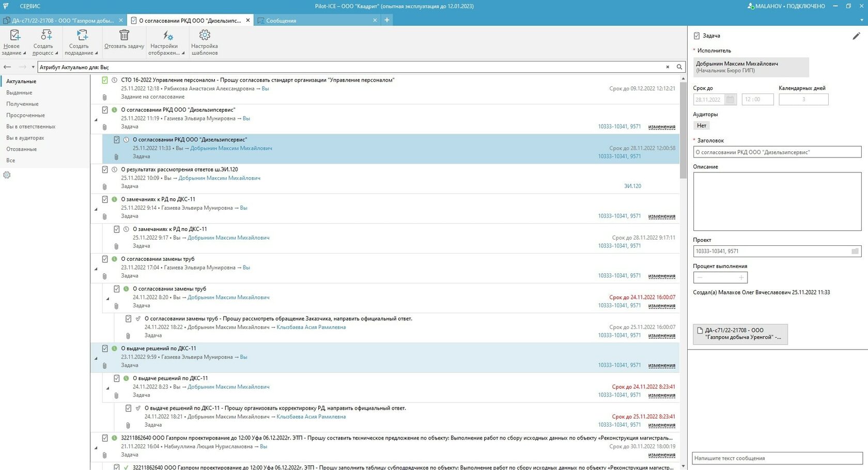Toggle checkbox of 32211862640 ООО Газпром проектирование 21.11.2022
This screenshot has width=868, height=470.
105,438
